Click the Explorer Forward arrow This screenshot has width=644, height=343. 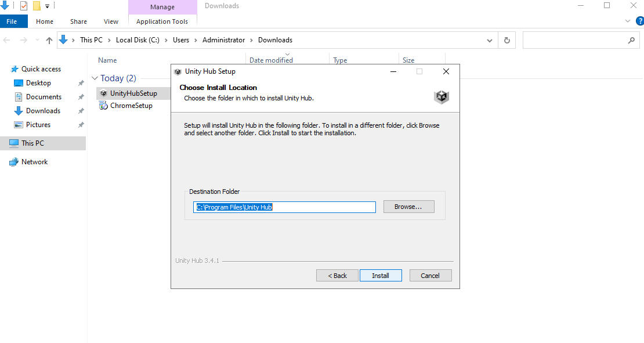coord(23,40)
